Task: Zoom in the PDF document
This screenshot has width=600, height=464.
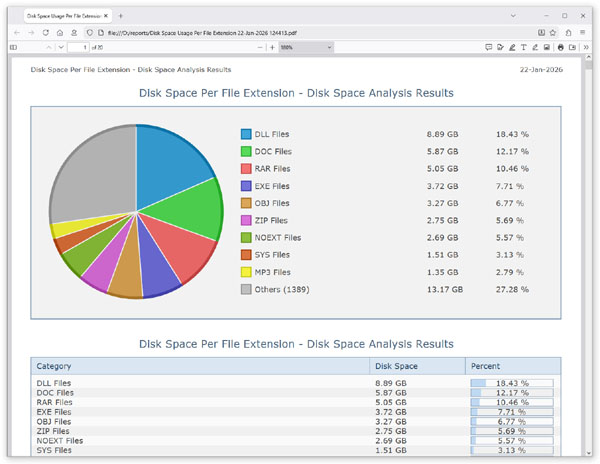Action: coord(272,47)
